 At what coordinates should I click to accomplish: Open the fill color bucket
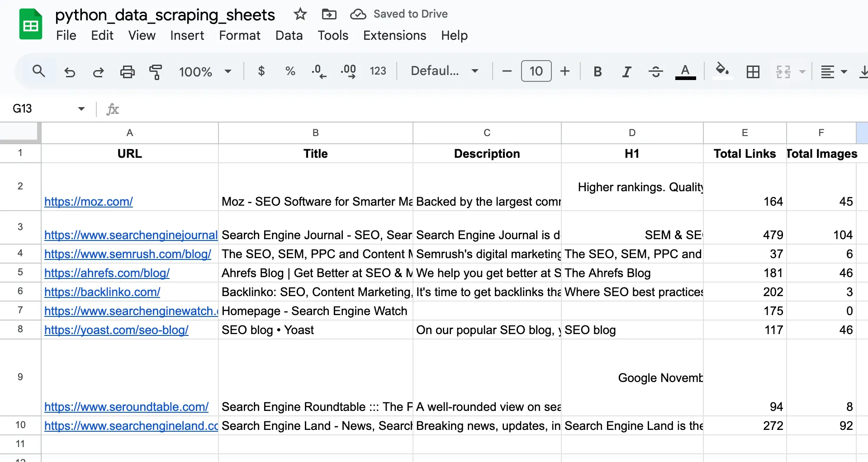[x=722, y=71]
